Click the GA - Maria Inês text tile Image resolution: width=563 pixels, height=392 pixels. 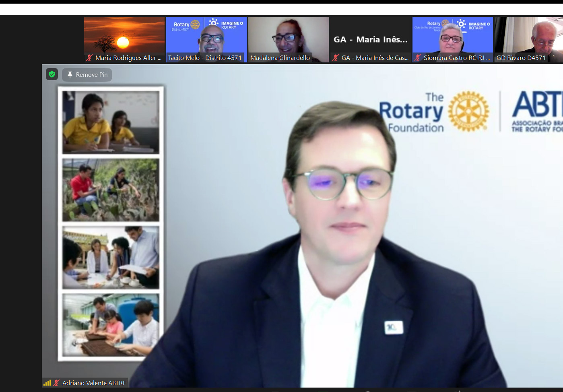point(370,39)
